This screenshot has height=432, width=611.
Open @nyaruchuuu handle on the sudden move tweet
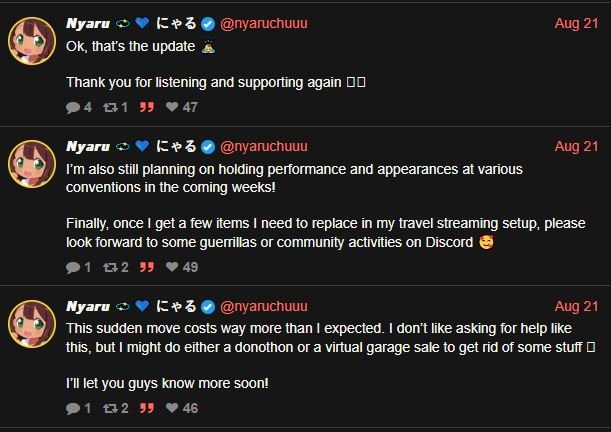pos(263,305)
